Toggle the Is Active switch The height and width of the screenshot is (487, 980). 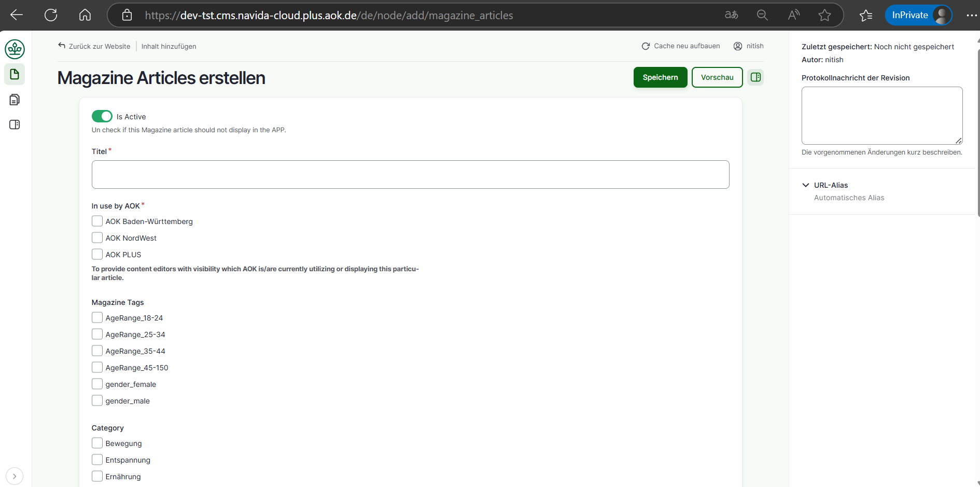[x=102, y=116]
